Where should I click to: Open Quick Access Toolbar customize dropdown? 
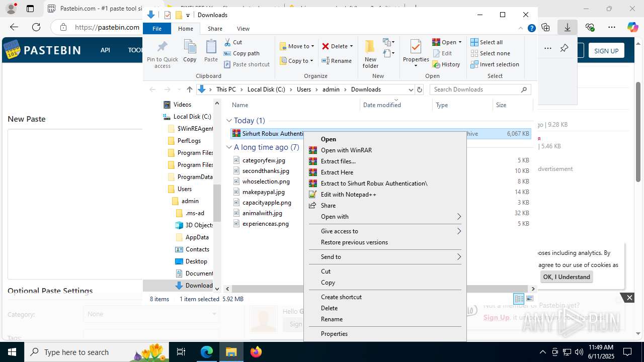[188, 15]
